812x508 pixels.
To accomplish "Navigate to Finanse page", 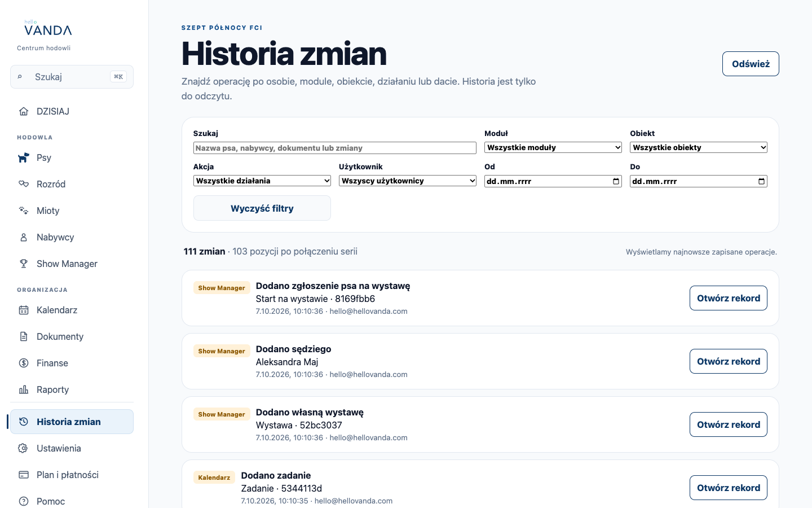I will click(72, 363).
